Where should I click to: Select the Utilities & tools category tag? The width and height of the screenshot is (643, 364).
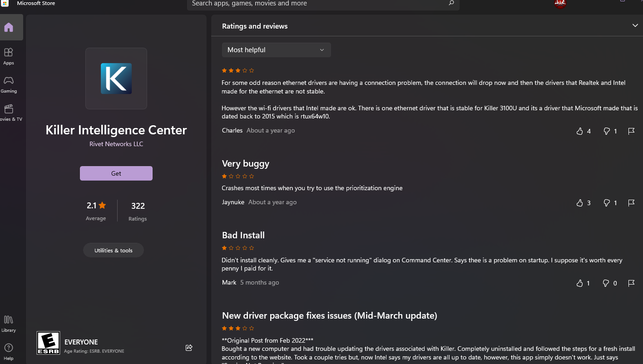click(114, 251)
